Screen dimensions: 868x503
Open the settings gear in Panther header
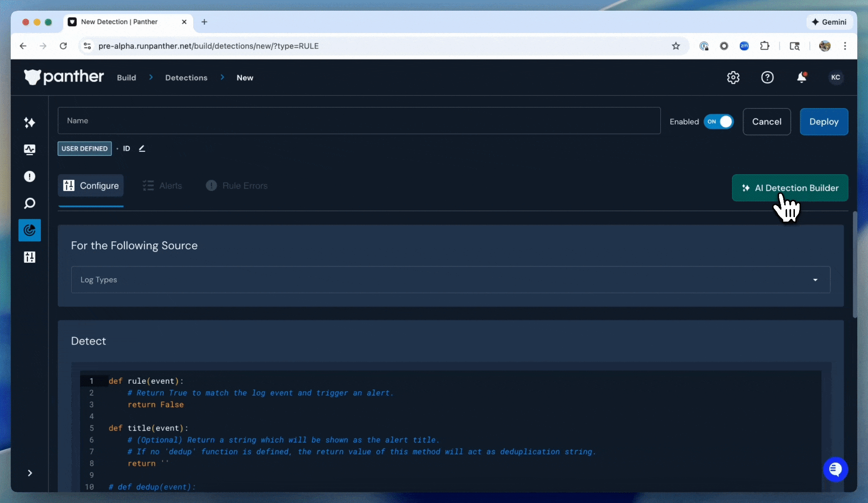pyautogui.click(x=733, y=77)
